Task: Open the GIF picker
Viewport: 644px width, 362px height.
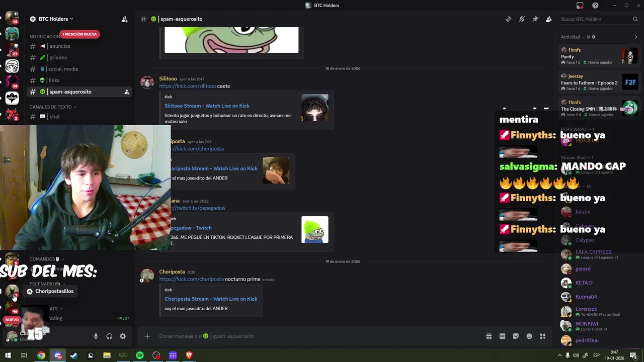Action: click(x=502, y=336)
